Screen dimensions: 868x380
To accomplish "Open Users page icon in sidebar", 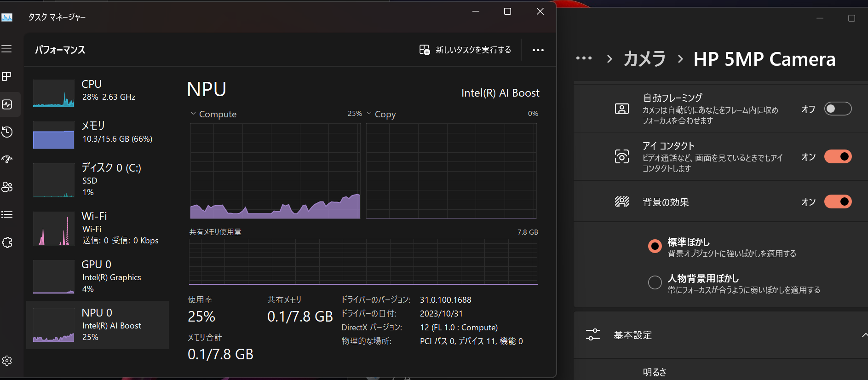I will pyautogui.click(x=7, y=187).
